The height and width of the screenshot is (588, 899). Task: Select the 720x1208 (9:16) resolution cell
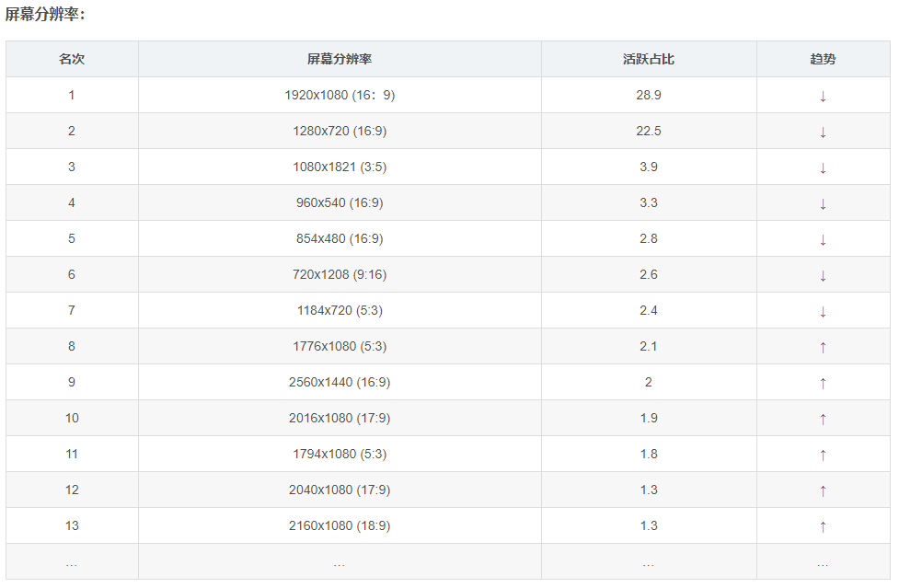coord(340,274)
